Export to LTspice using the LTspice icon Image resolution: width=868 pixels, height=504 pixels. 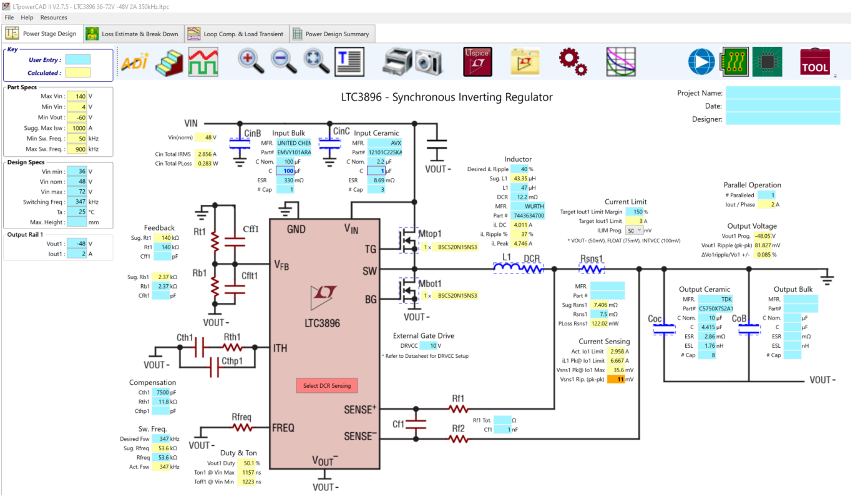[477, 61]
